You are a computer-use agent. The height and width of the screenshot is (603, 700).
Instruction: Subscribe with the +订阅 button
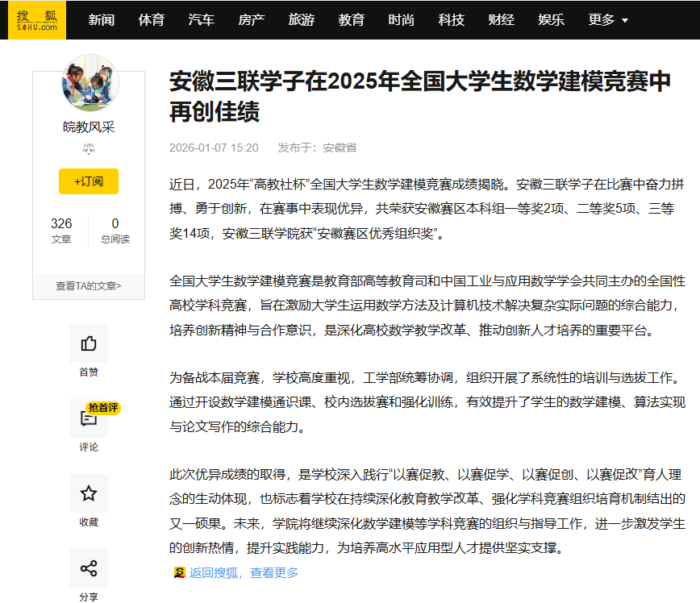(89, 181)
